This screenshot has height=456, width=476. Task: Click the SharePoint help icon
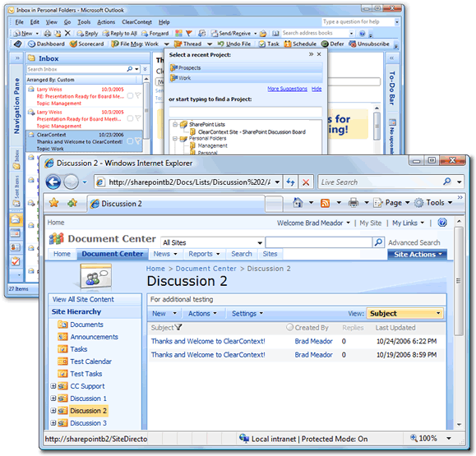click(442, 223)
